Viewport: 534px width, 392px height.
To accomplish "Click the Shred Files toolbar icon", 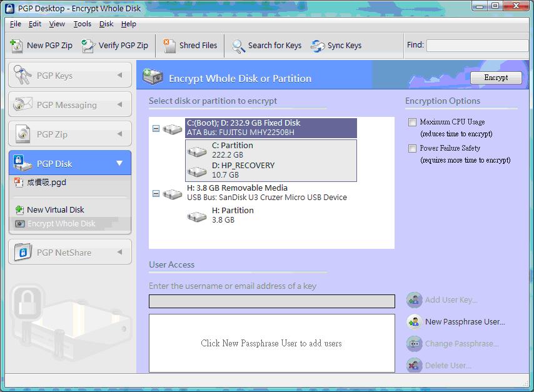I will point(169,45).
